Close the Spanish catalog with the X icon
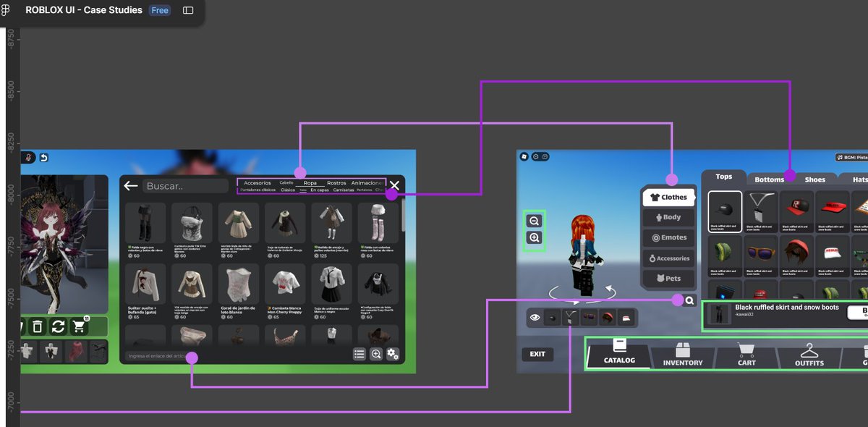Viewport: 868px width, 427px height. coord(394,186)
